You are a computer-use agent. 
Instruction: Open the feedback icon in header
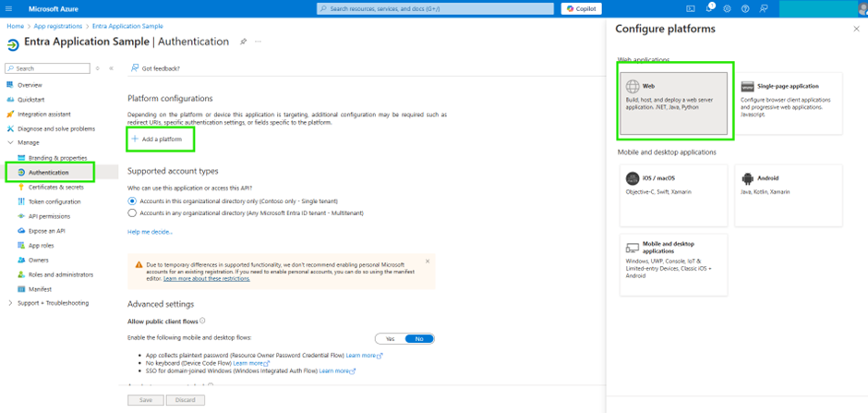(x=764, y=9)
